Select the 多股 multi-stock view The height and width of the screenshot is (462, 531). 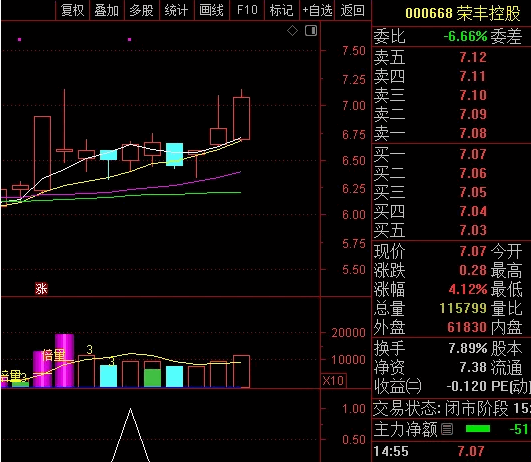[142, 10]
